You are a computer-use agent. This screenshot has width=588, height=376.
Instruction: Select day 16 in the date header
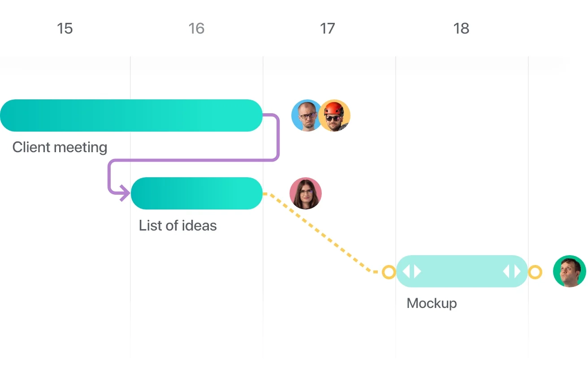coord(196,29)
